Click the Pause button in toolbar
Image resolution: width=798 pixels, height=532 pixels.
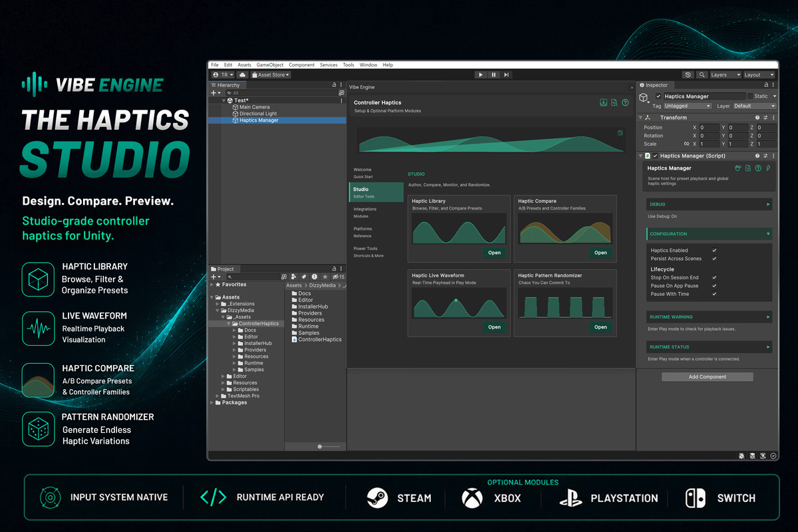[493, 75]
